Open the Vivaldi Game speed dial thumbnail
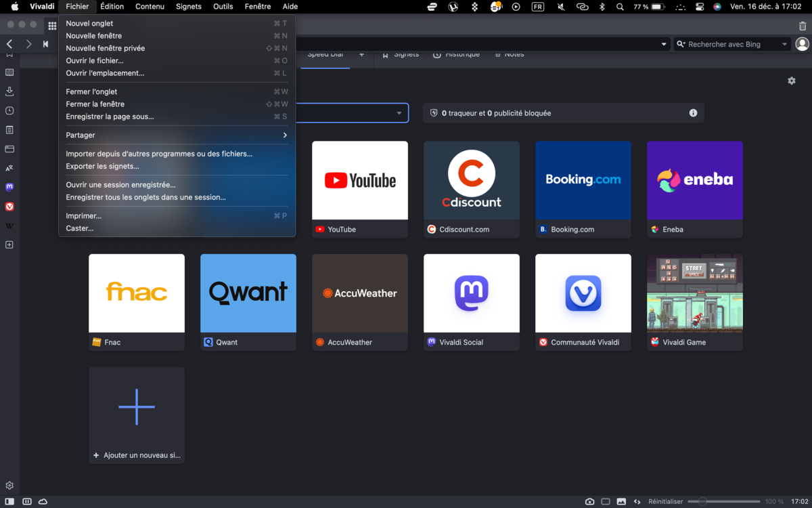 coord(695,293)
